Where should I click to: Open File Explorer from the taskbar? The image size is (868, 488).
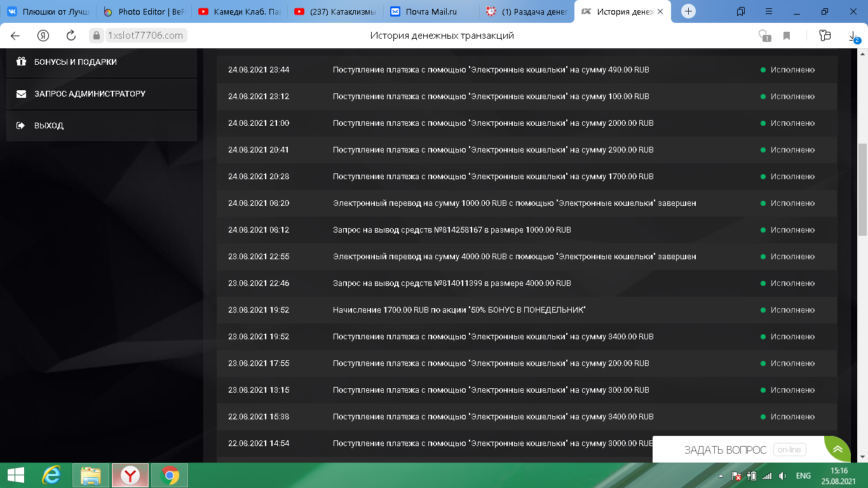coord(91,475)
